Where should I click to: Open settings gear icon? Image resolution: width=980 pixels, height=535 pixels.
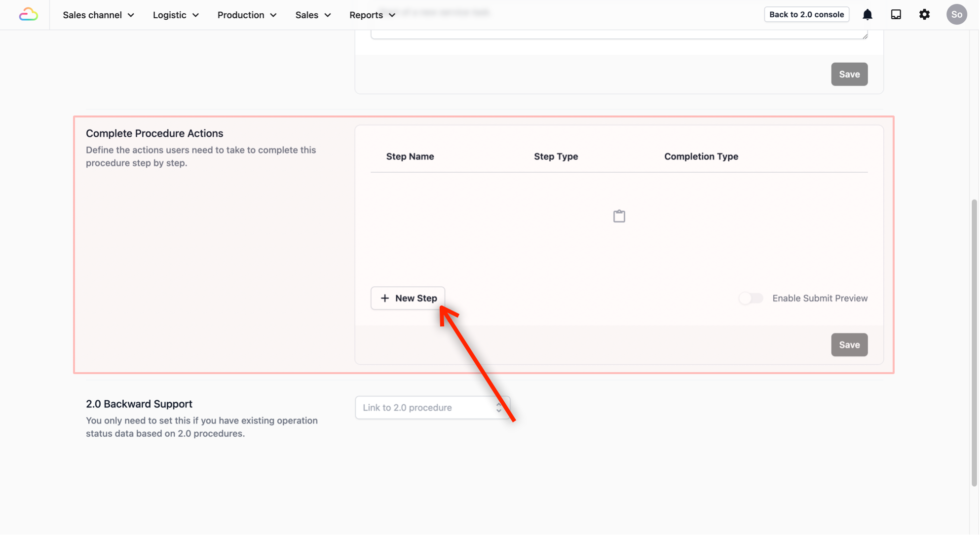click(x=924, y=15)
